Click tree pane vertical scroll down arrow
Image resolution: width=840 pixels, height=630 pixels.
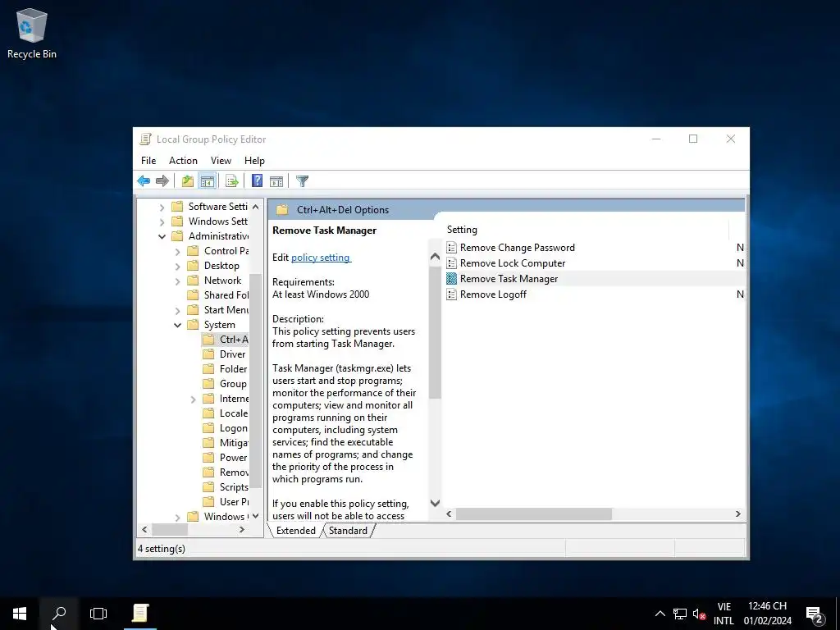[x=256, y=516]
